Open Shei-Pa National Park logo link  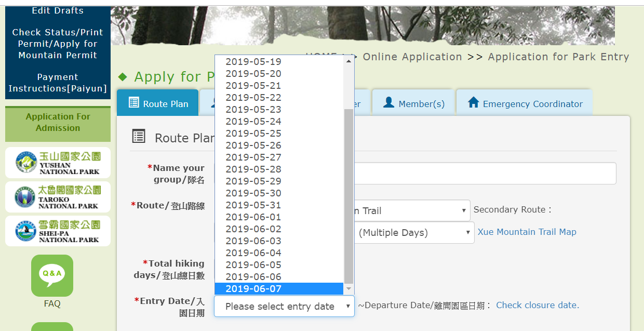pos(58,231)
